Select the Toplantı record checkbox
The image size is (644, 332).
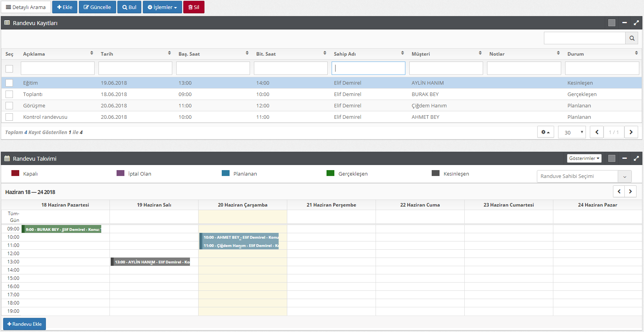tap(9, 94)
